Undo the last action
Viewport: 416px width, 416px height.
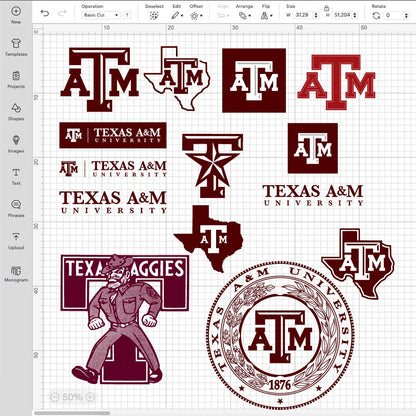coord(45,13)
